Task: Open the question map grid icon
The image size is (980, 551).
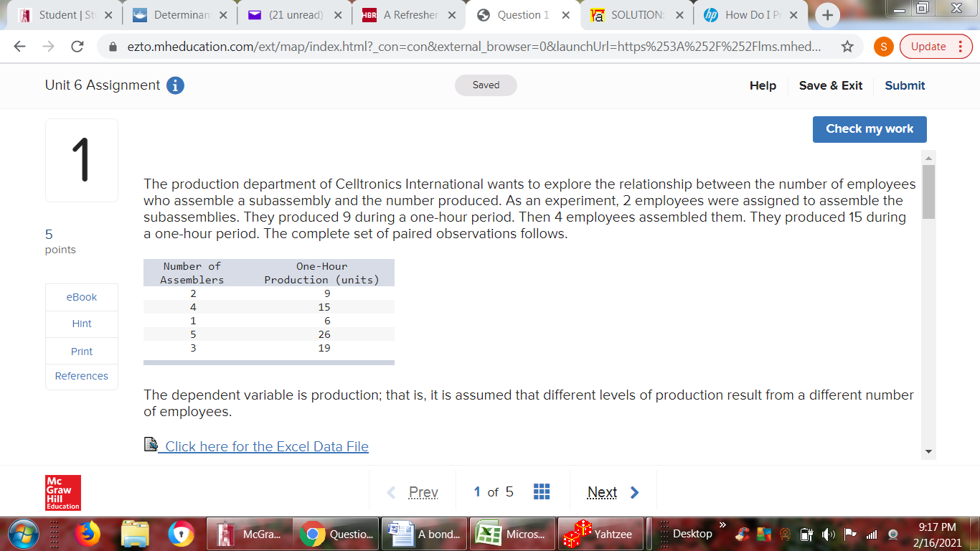Action: click(x=542, y=491)
